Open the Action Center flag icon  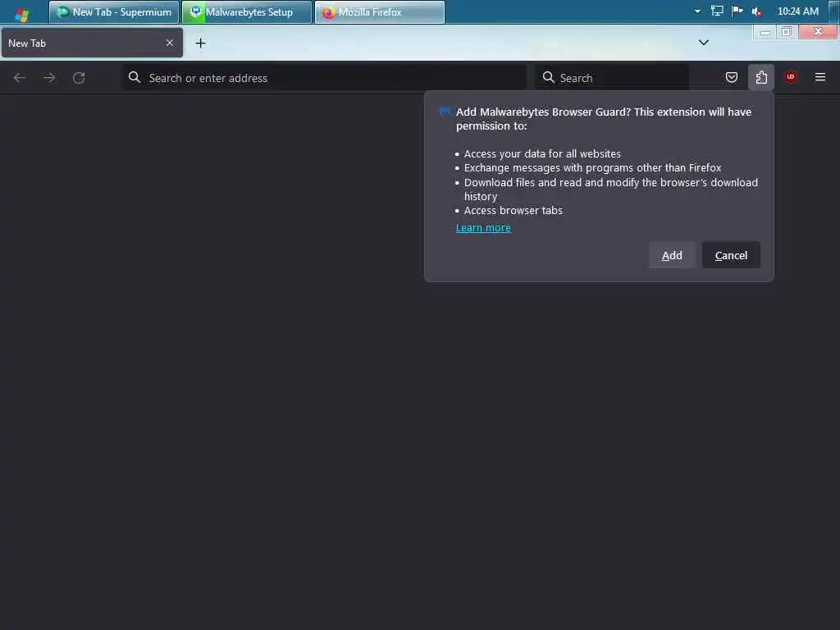click(x=737, y=11)
